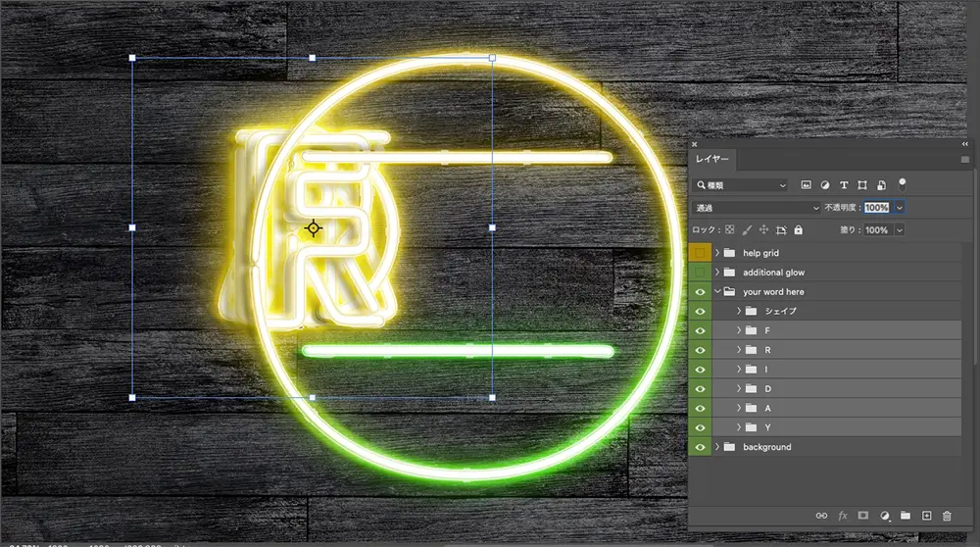Image resolution: width=980 pixels, height=547 pixels.
Task: Select the レイヤー panel tab
Action: [x=712, y=159]
